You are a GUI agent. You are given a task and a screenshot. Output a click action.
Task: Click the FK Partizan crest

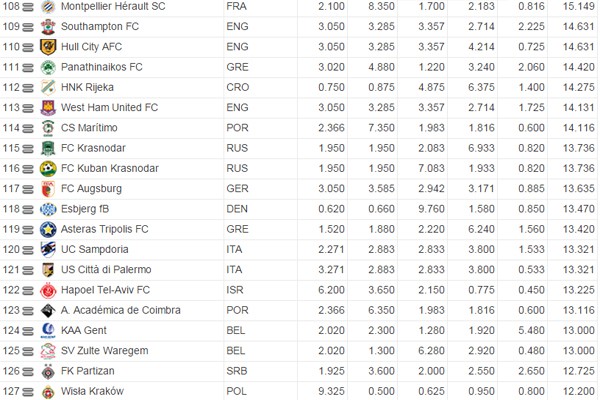coord(47,370)
